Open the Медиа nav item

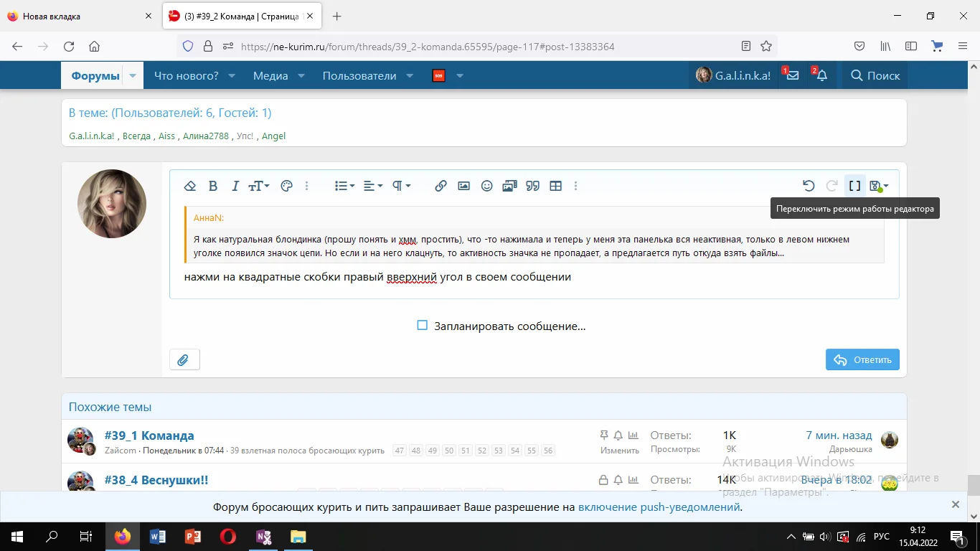pyautogui.click(x=270, y=76)
